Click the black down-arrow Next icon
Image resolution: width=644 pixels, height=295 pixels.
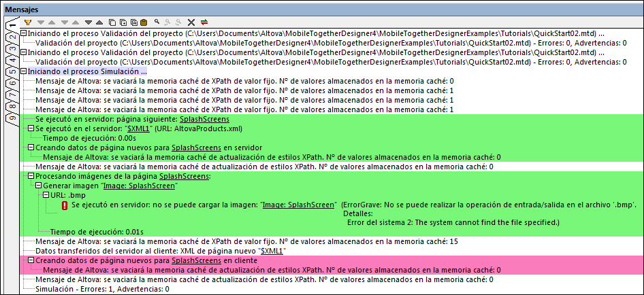pos(88,22)
